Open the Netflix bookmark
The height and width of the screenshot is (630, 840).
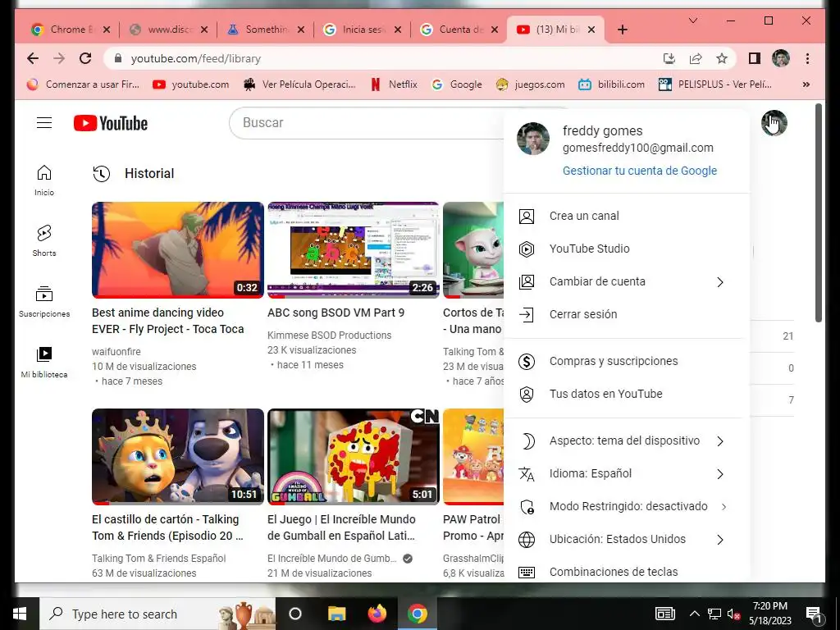(x=394, y=84)
